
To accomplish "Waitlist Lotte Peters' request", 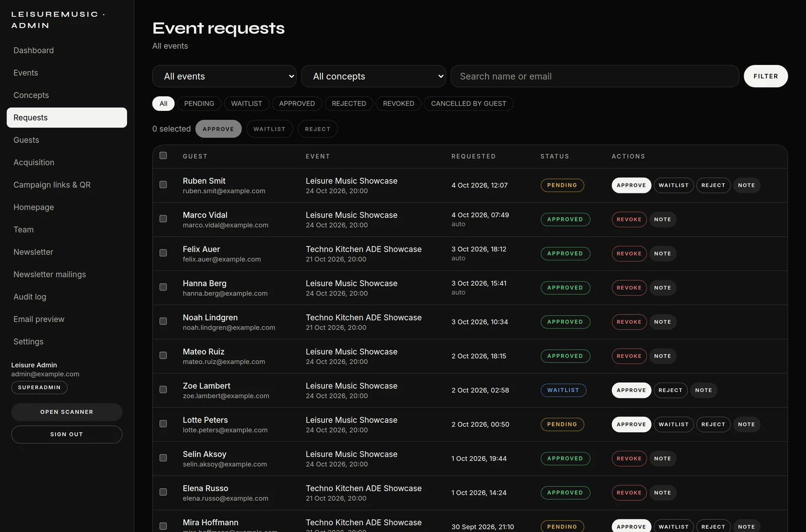I will tap(674, 425).
